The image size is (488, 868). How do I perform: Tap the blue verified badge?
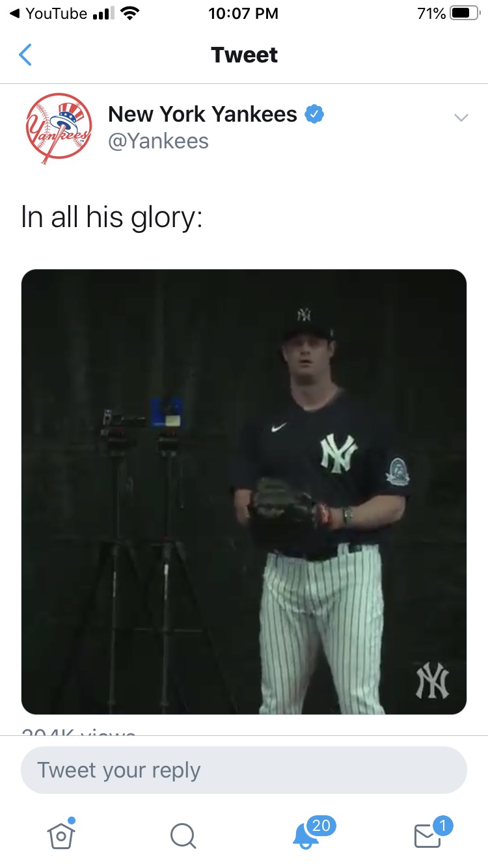315,115
